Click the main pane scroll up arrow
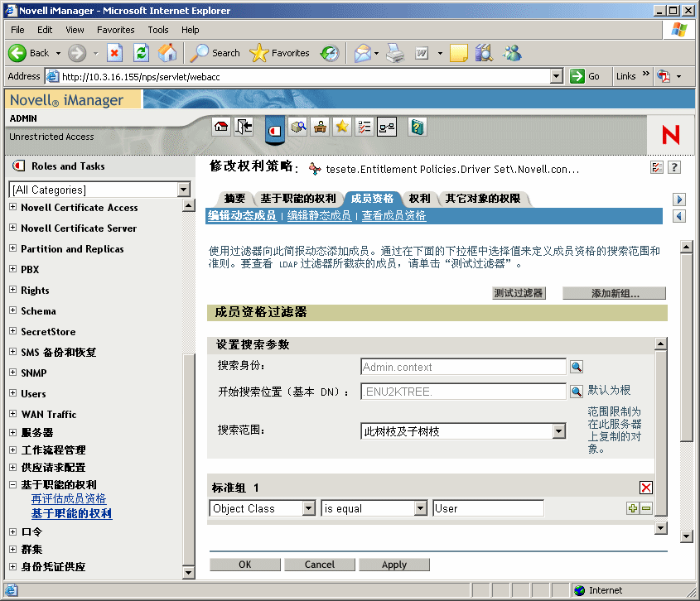This screenshot has width=700, height=601. pos(686,247)
